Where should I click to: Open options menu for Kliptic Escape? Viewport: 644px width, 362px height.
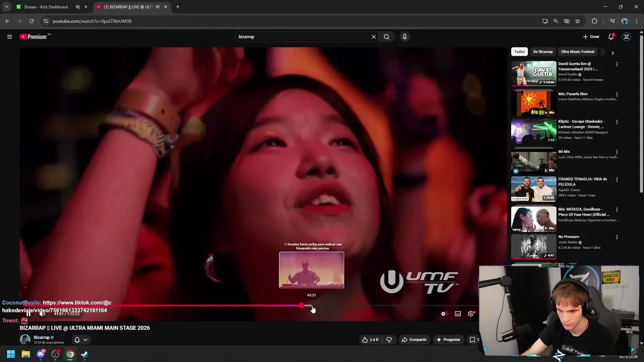pyautogui.click(x=617, y=122)
